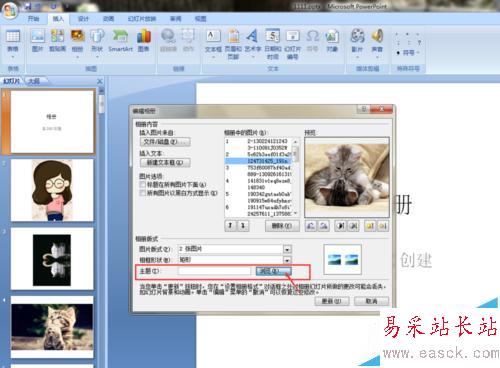Click the 影片 (Movie) icon
This screenshot has width=500, height=368.
(x=357, y=43)
